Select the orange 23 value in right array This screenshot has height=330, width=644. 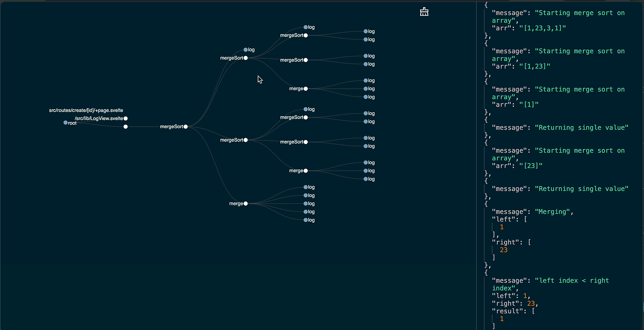[501, 249]
